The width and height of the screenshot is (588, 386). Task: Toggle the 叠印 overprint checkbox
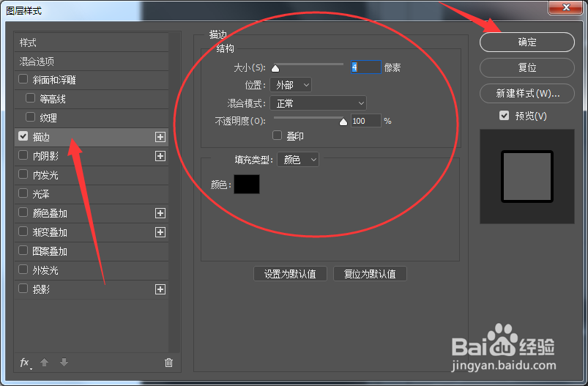[277, 136]
